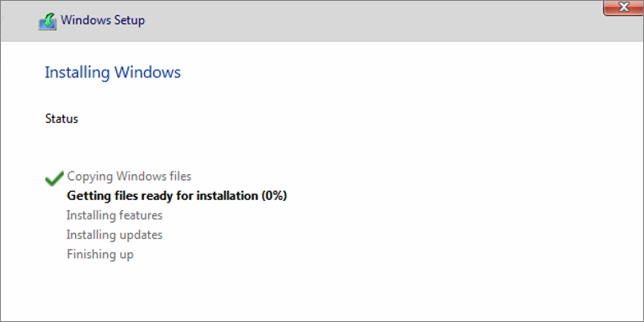
Task: Click the word Setup in the title bar
Action: coord(130,20)
